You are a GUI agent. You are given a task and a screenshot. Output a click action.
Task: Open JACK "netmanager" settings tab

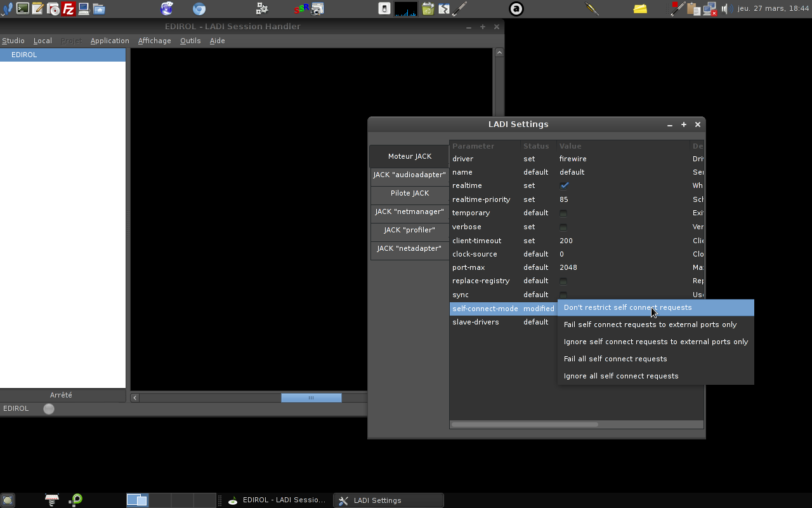pos(410,211)
